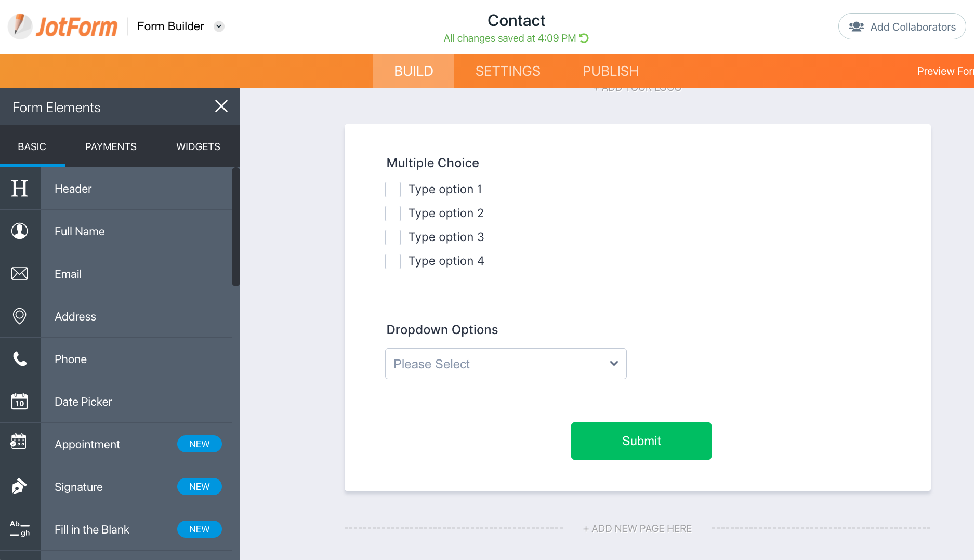The height and width of the screenshot is (560, 974).
Task: Click the green Submit button
Action: click(641, 441)
